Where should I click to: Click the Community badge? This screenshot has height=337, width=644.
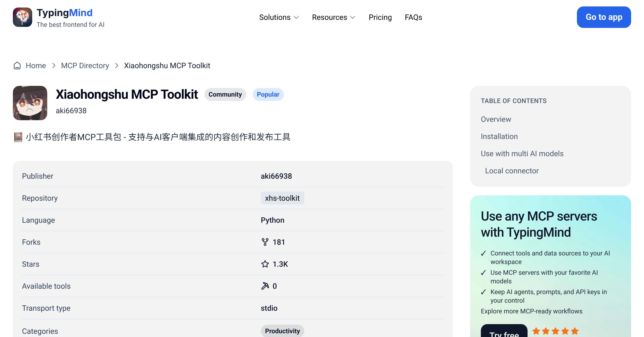tap(225, 94)
